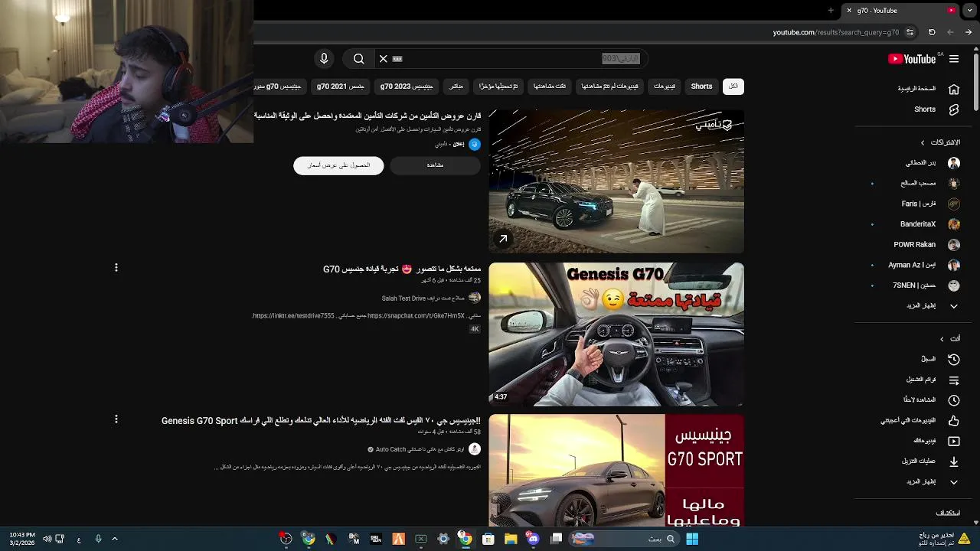Open the YouTube hamburger guide menu
980x551 pixels.
pos(954,59)
